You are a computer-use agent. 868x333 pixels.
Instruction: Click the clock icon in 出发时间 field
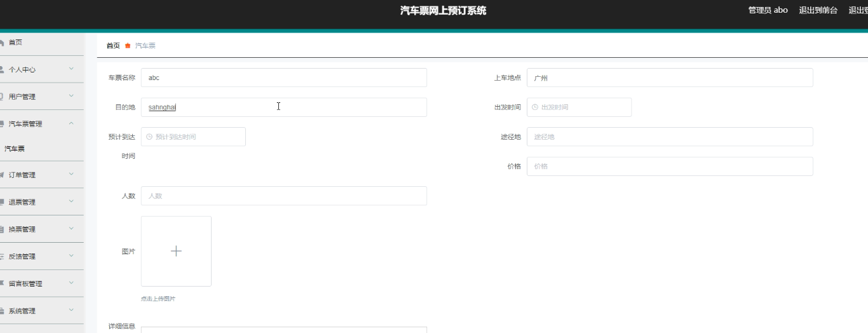535,107
